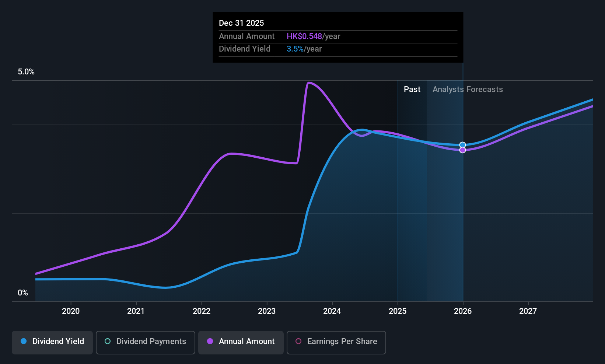
Task: Click the teal Dividend Payments legend circle
Action: point(108,341)
